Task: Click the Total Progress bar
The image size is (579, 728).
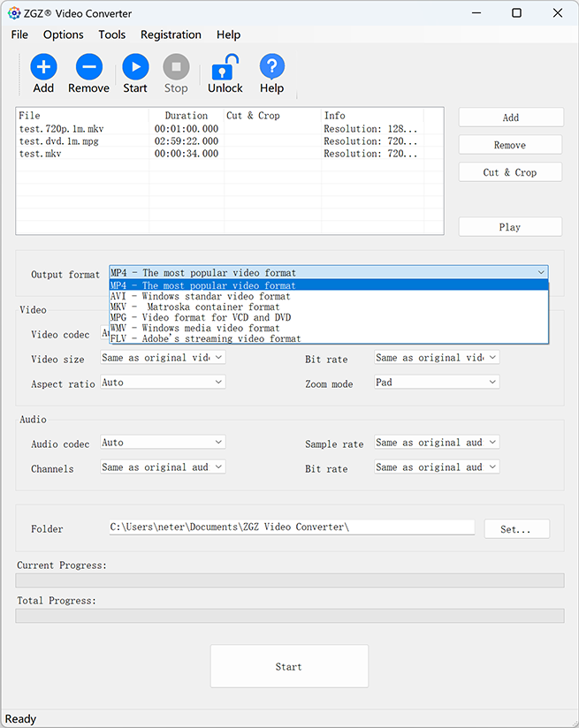Action: [x=290, y=616]
